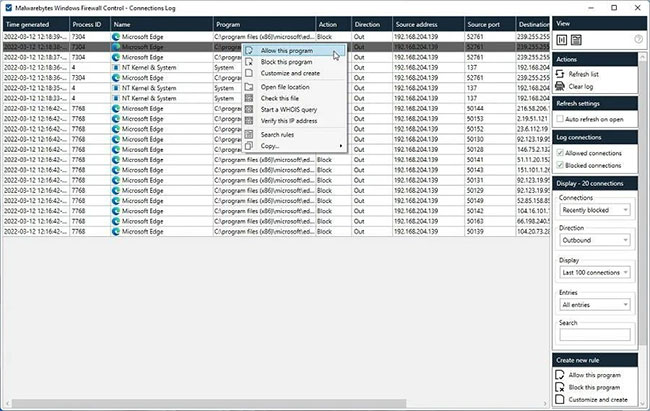The image size is (650, 411).
Task: Select Customize and create in context menu
Action: (294, 73)
